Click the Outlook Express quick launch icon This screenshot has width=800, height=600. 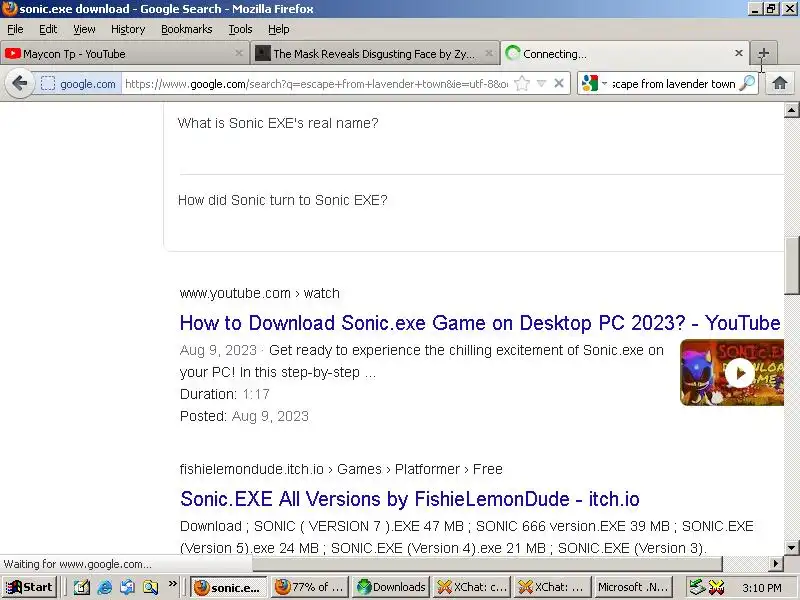coord(128,587)
